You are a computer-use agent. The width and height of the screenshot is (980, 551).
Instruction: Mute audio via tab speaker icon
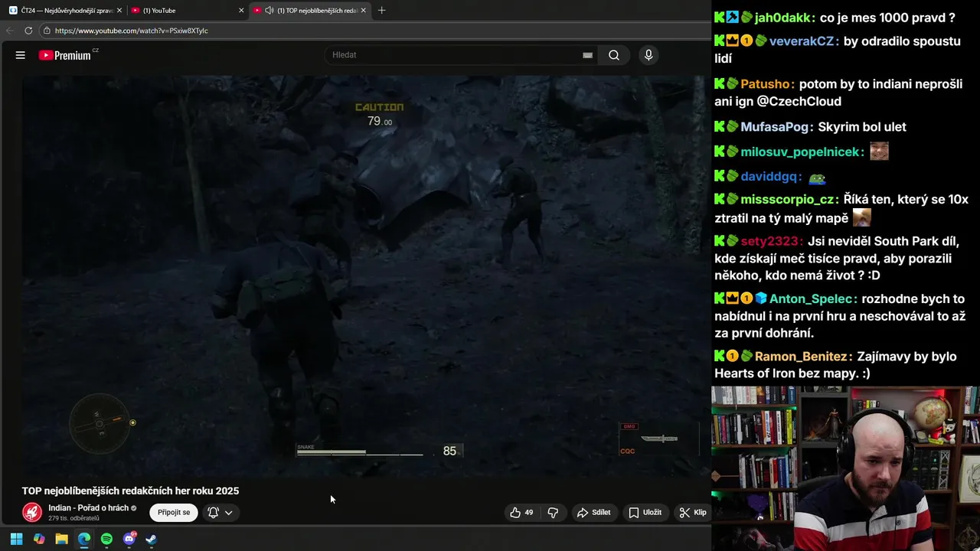[269, 11]
